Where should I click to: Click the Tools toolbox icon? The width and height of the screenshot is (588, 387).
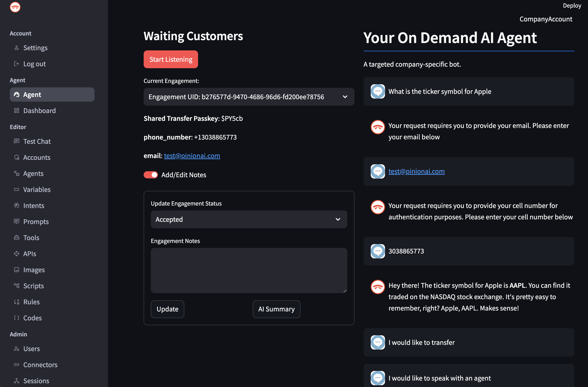coord(17,238)
